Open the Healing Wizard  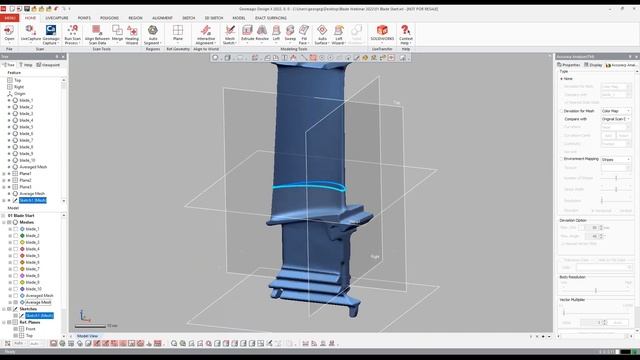(132, 34)
